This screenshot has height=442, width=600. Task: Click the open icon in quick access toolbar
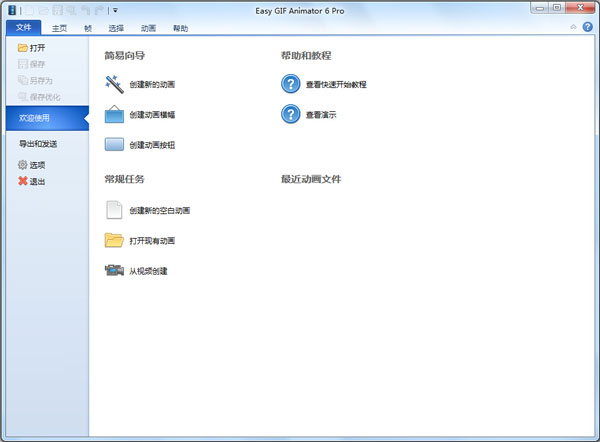pos(44,11)
